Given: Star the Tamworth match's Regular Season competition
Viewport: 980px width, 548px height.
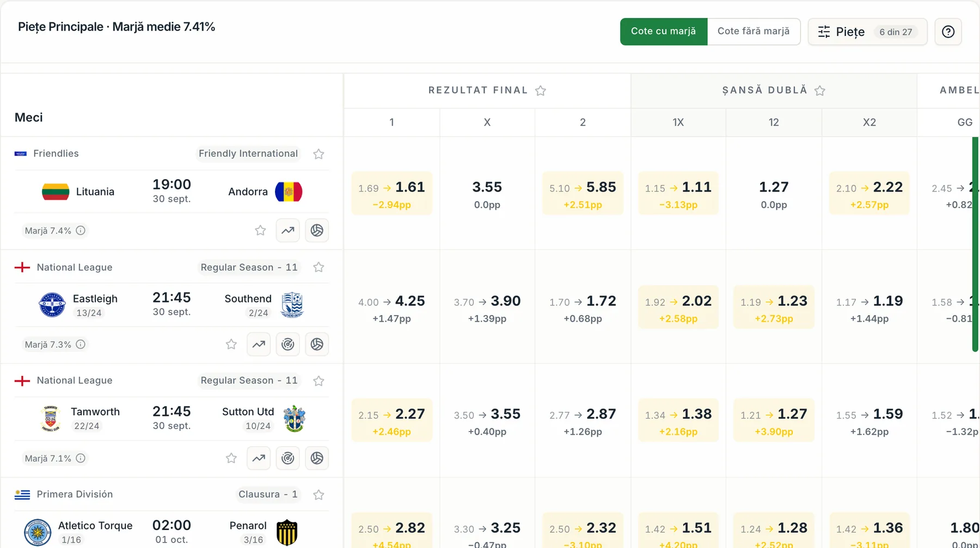Looking at the screenshot, I should (318, 381).
